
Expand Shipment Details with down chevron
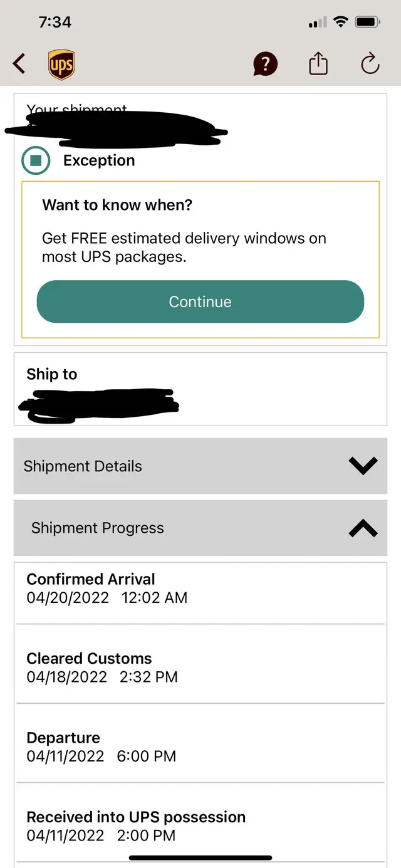[363, 466]
